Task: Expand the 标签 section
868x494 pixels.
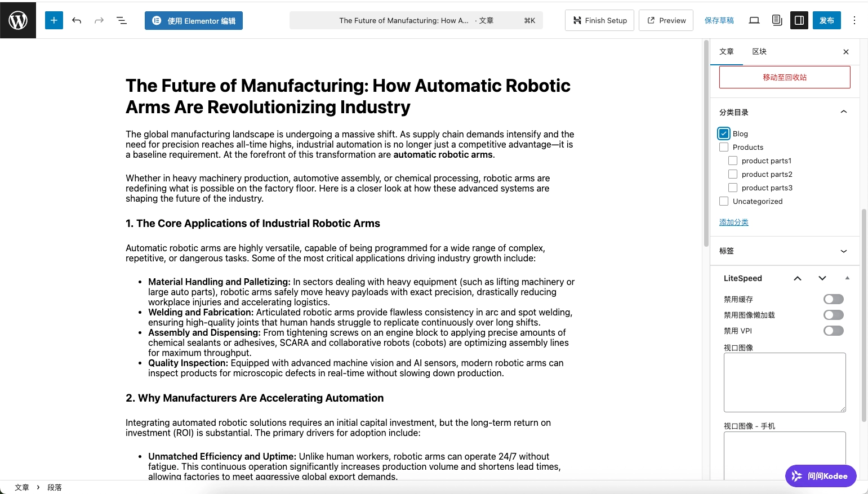Action: click(x=785, y=251)
